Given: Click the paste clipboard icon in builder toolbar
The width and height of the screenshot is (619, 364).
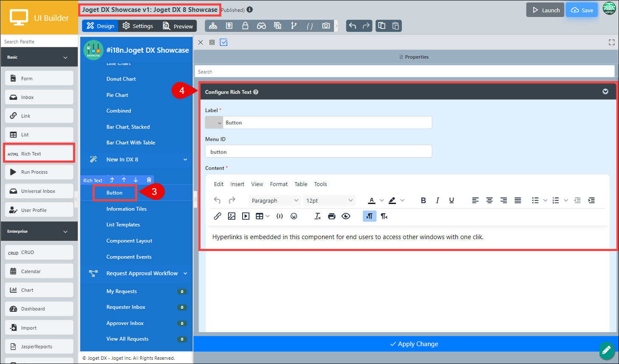Looking at the screenshot, I should pos(396,26).
